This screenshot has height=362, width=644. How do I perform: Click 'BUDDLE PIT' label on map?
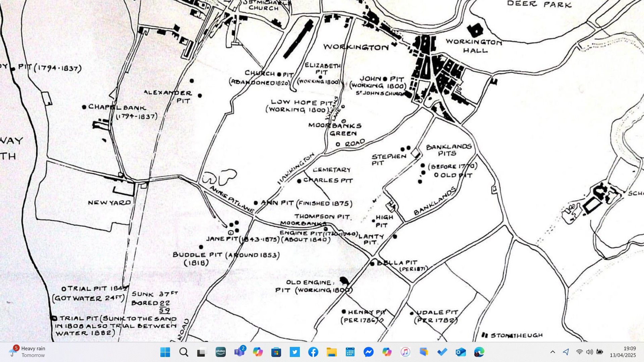pyautogui.click(x=197, y=255)
